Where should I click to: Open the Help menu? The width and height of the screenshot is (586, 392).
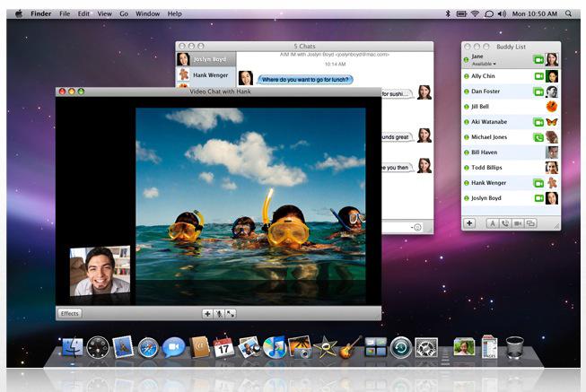pyautogui.click(x=174, y=13)
